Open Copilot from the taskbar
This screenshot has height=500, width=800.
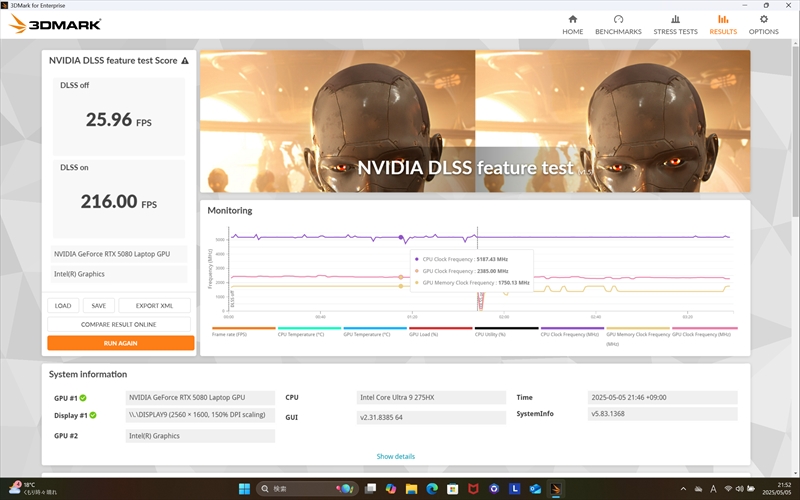click(x=391, y=489)
